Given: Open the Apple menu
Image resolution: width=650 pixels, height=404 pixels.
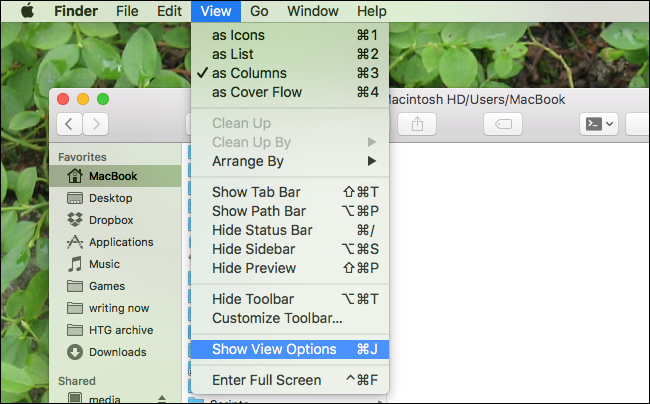Looking at the screenshot, I should pos(27,10).
